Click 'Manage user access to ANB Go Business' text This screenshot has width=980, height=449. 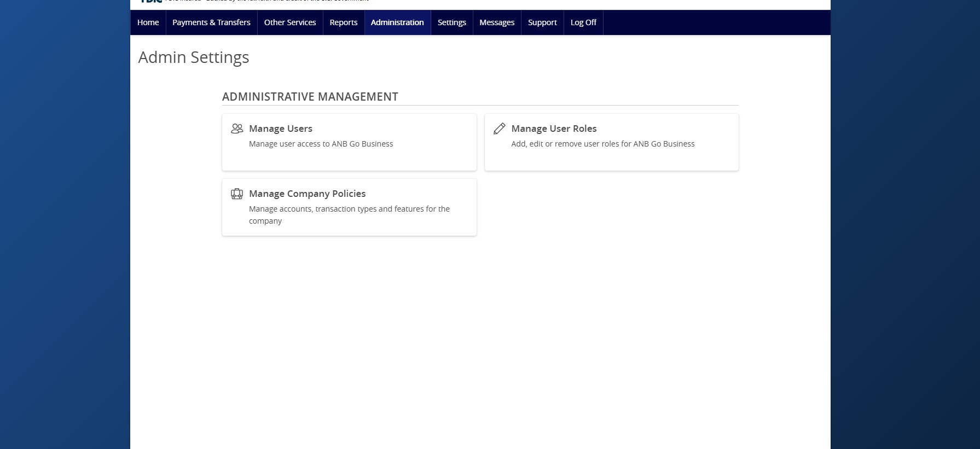321,144
